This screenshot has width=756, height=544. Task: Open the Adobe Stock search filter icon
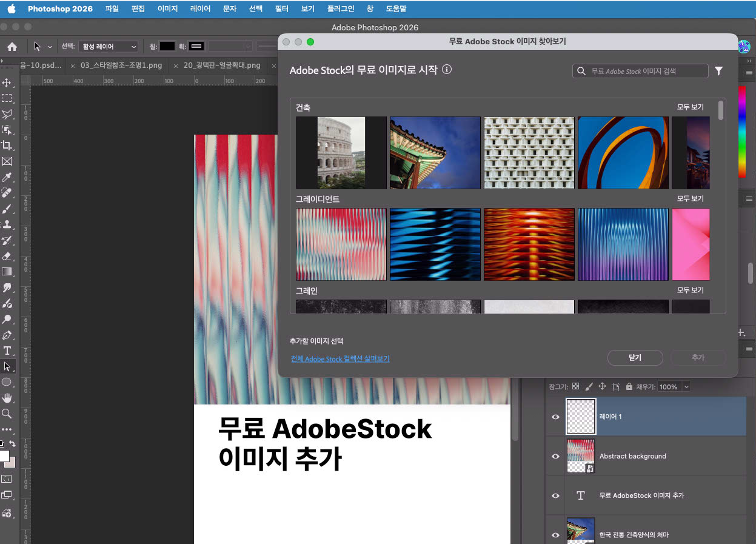pos(718,71)
